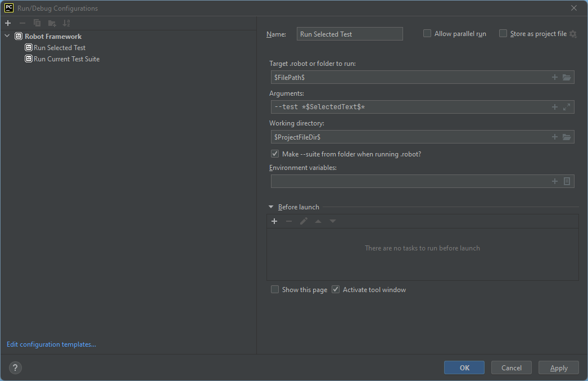The width and height of the screenshot is (588, 381).
Task: Click the expand icon in Arguments field
Action: [x=567, y=107]
